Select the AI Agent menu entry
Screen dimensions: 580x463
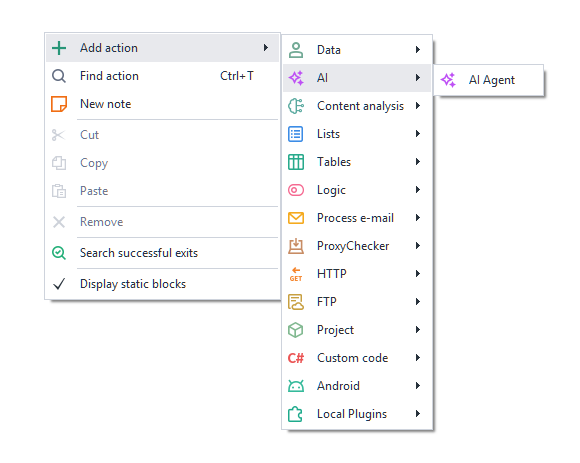click(x=488, y=80)
